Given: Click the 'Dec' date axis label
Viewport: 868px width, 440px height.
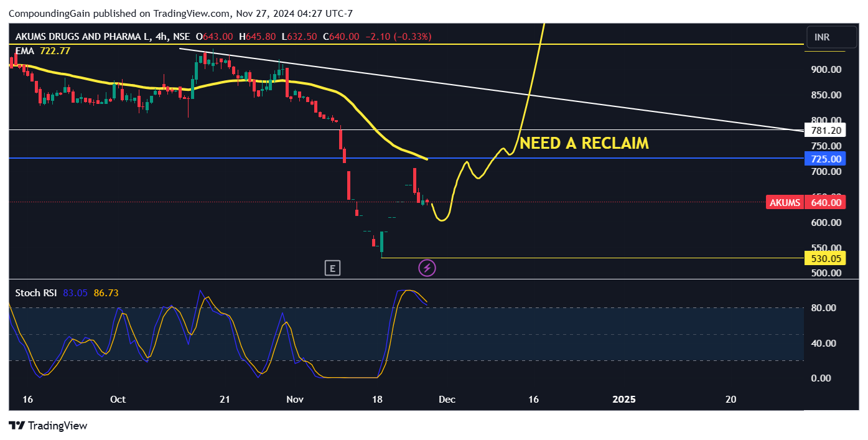Looking at the screenshot, I should point(447,399).
